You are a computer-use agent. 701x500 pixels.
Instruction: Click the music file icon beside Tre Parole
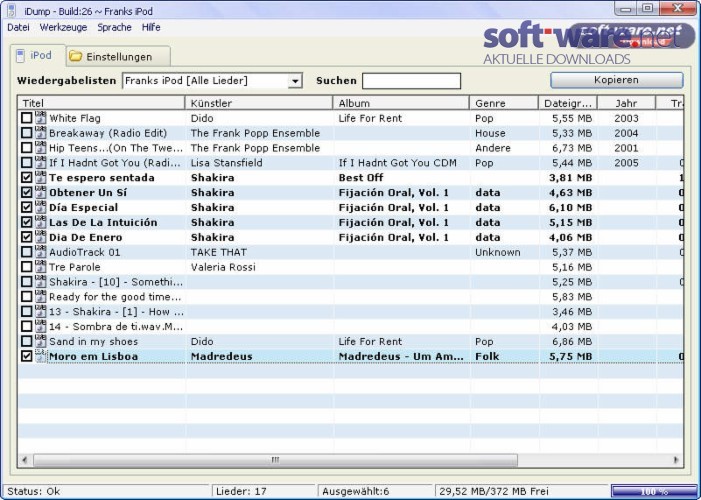41,267
